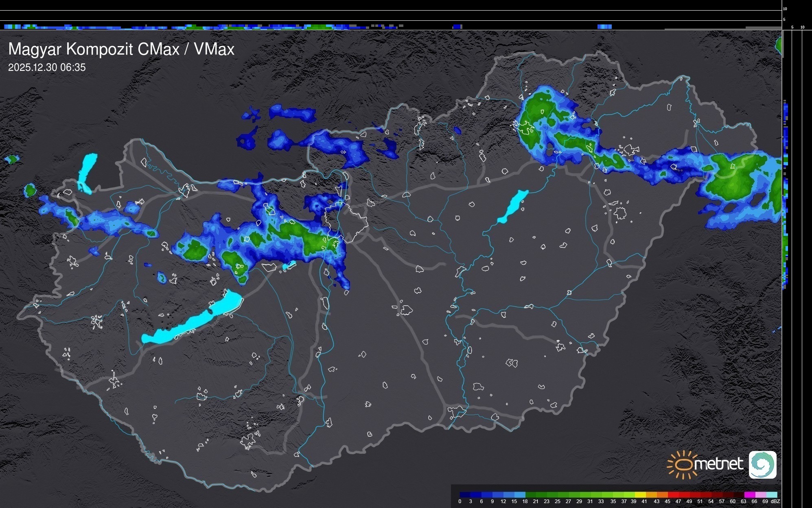Screen dimensions: 812x508
Task: Select the light cyan 69 dBZ swatch
Action: click(772, 495)
